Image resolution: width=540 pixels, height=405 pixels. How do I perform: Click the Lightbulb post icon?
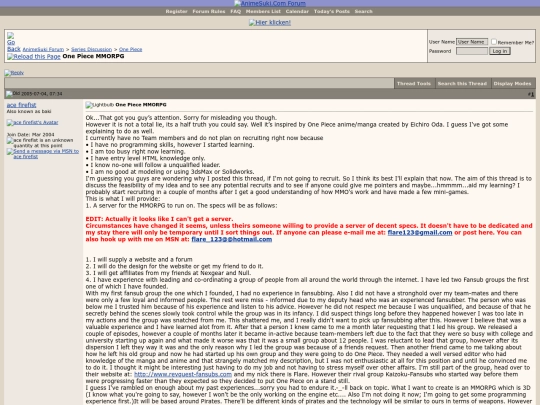(x=100, y=105)
